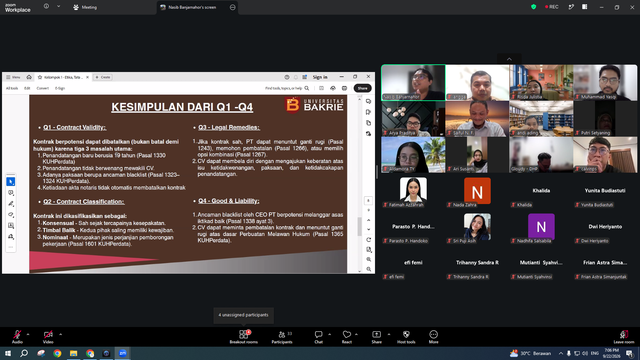Viewport: 640px width, 360px height.
Task: Open the bookmarks panel icon on Acrobat right rail
Action: [369, 112]
